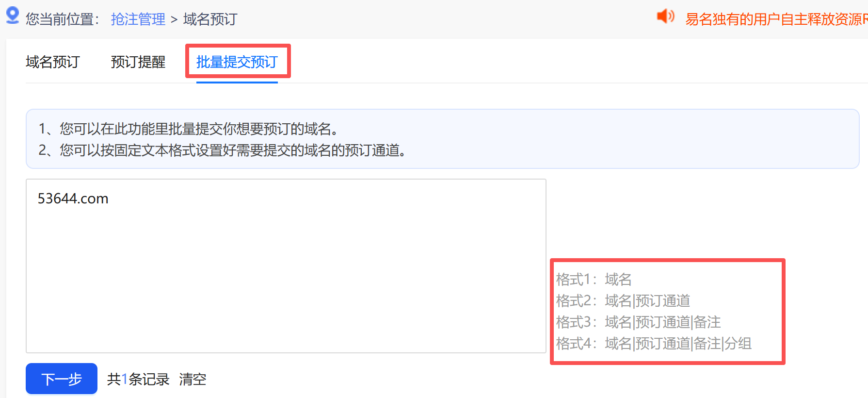Select the 批量提交预订 tab
Image resolution: width=868 pixels, height=398 pixels.
[237, 62]
